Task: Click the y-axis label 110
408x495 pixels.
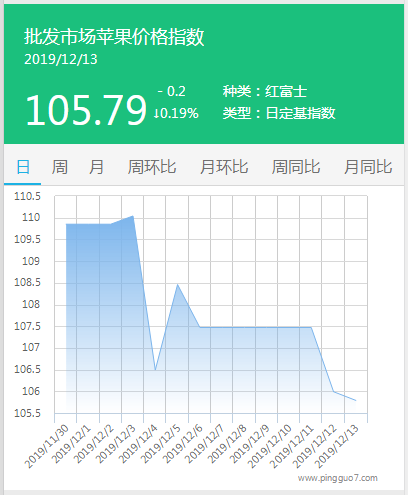Action: point(31,218)
